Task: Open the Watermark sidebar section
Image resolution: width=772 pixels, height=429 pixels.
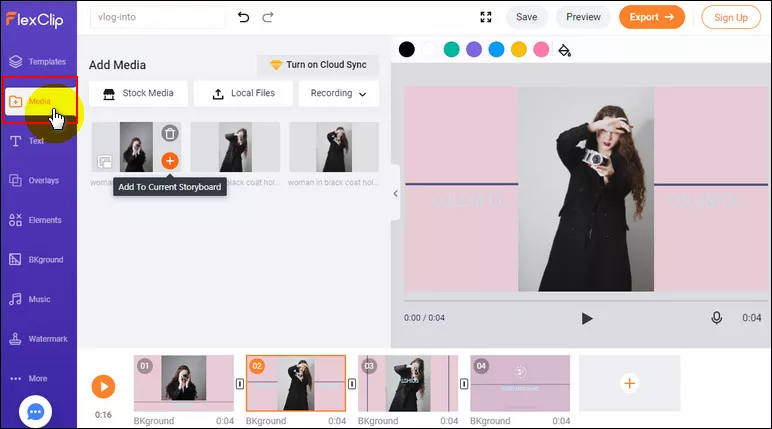Action: click(x=38, y=339)
